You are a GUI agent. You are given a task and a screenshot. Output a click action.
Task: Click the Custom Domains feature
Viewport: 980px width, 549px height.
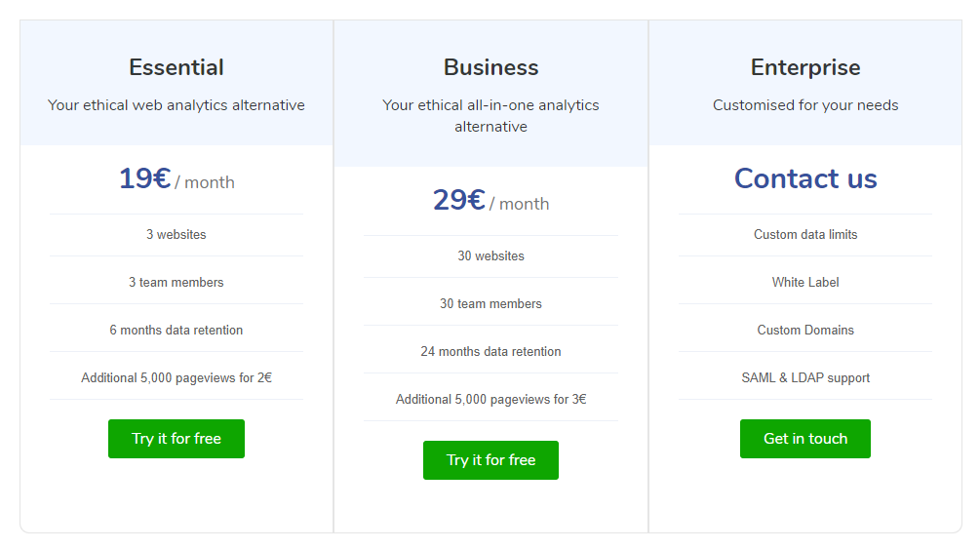pyautogui.click(x=805, y=331)
